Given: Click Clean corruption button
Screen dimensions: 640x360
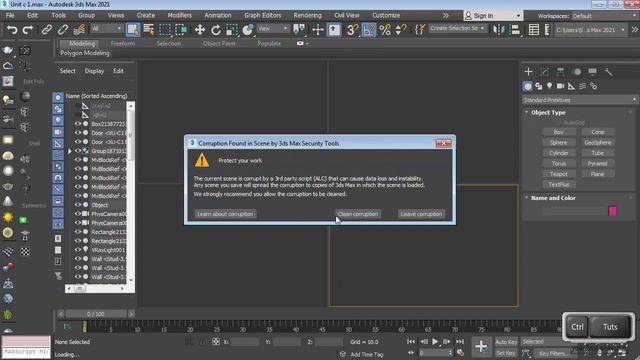Looking at the screenshot, I should 358,214.
